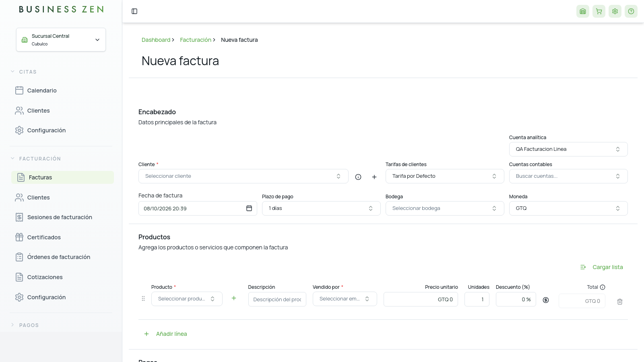The height and width of the screenshot is (362, 644).
Task: Grab the product row drag handle
Action: point(143,298)
